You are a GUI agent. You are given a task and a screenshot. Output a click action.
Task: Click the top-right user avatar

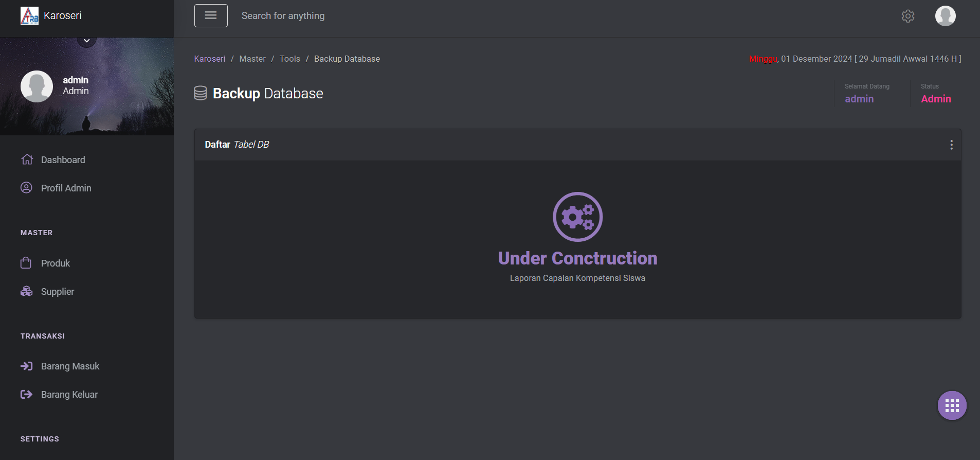coord(945,16)
